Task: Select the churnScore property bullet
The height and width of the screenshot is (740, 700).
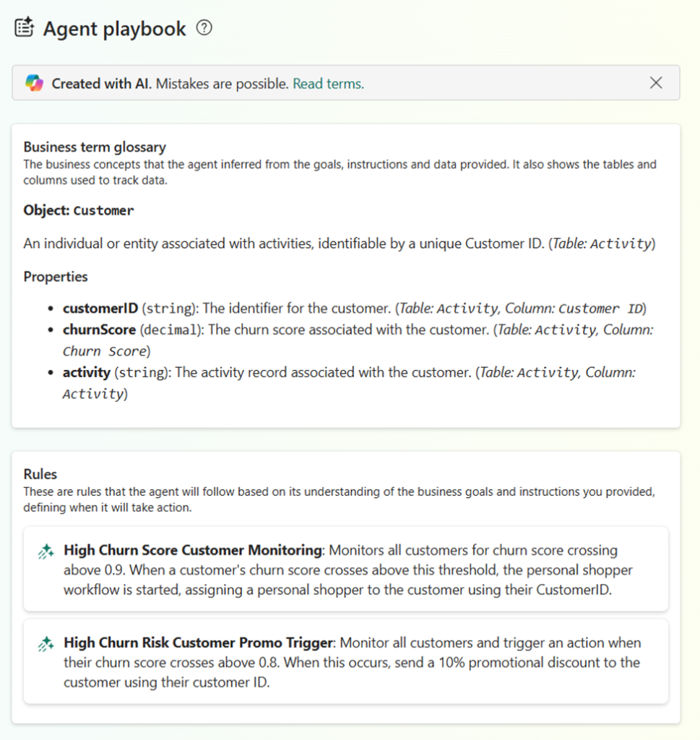Action: point(100,330)
